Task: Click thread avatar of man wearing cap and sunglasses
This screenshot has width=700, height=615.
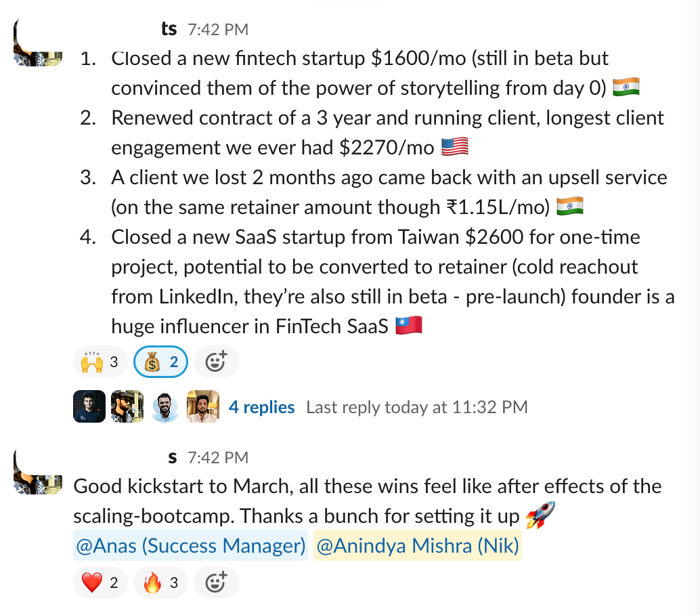Action: coord(127,406)
